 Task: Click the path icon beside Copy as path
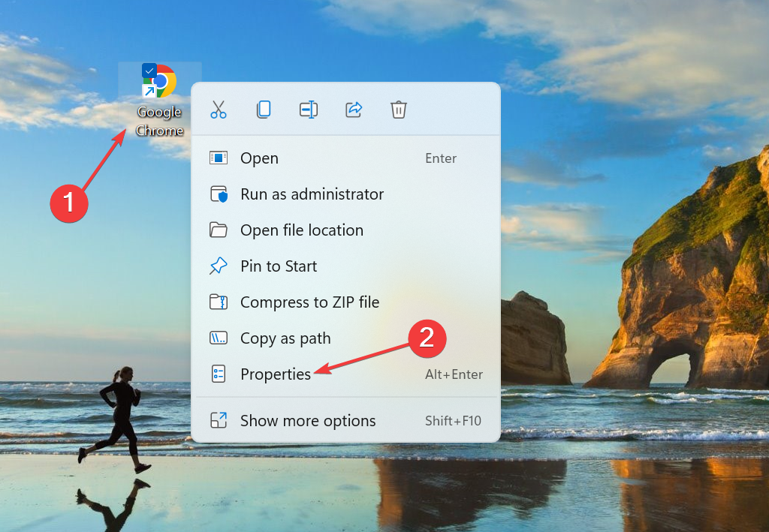[219, 338]
